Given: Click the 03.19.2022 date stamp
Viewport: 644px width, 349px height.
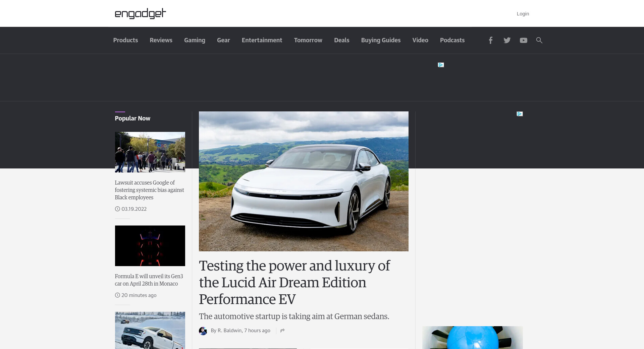Looking at the screenshot, I should click(x=134, y=209).
